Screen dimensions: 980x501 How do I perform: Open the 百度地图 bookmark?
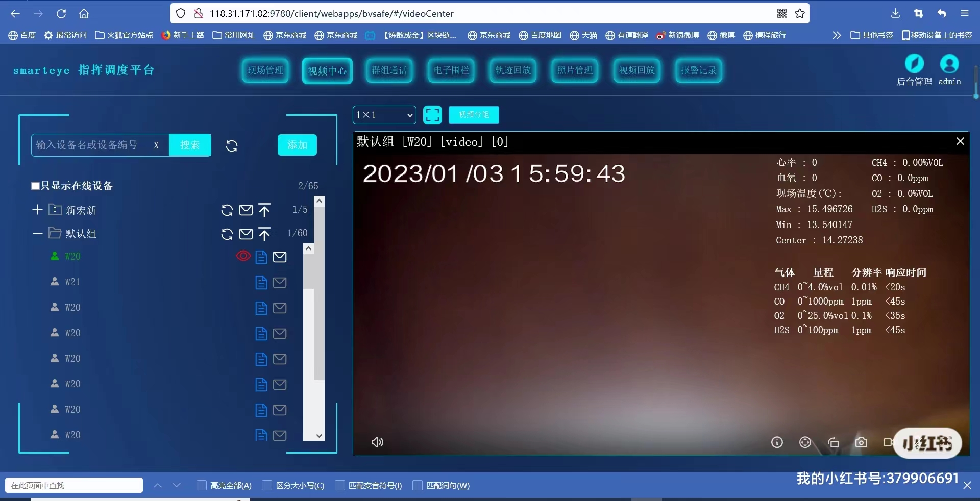click(540, 35)
